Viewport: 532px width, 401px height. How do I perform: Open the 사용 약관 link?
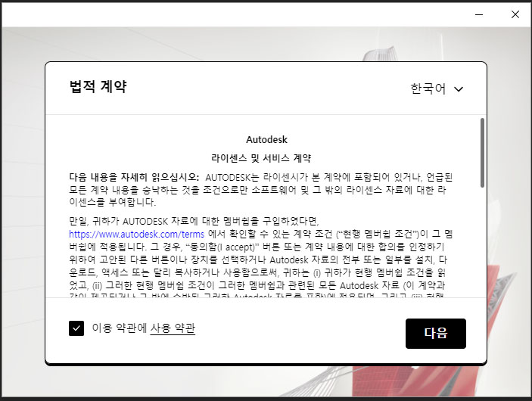(173, 328)
